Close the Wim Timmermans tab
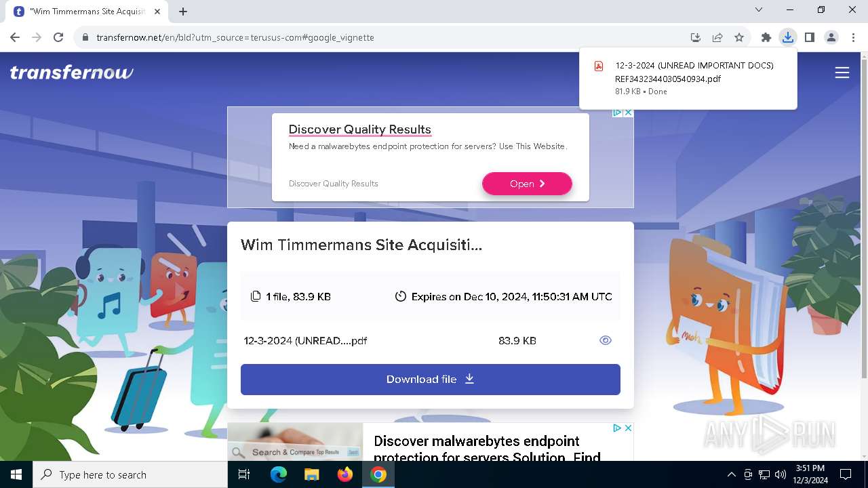 coord(158,12)
